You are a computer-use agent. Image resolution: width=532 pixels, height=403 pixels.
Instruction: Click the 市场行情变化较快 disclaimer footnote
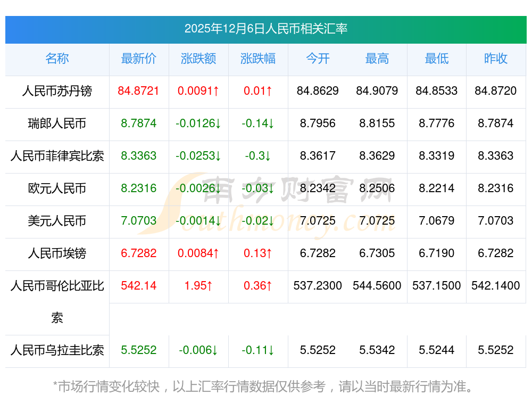click(x=263, y=386)
